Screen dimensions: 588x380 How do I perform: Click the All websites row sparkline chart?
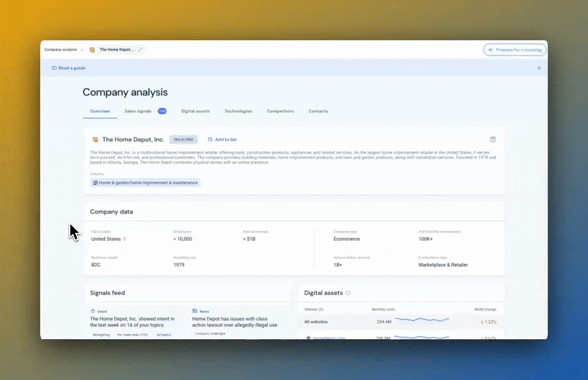click(x=422, y=320)
